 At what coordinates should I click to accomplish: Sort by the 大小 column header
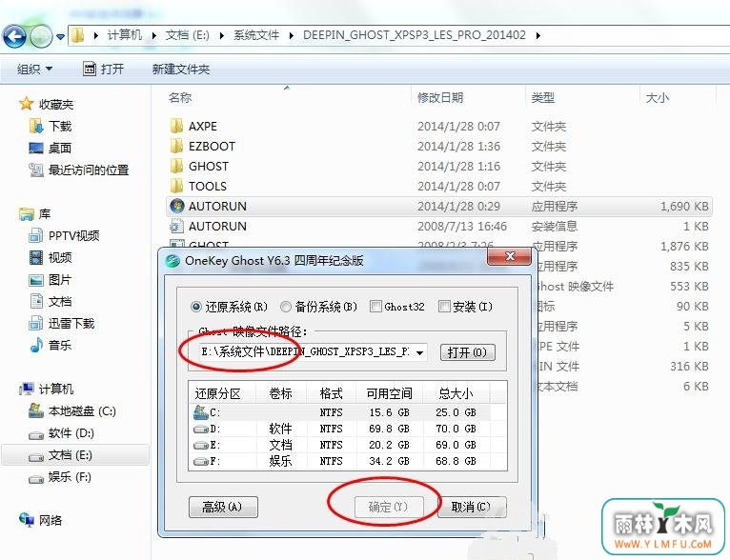click(657, 98)
